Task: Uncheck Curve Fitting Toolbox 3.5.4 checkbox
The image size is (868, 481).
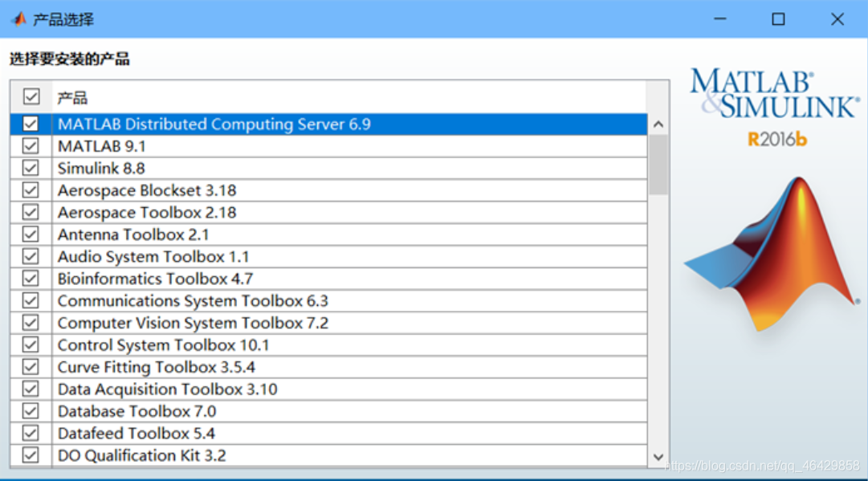Action: tap(31, 367)
